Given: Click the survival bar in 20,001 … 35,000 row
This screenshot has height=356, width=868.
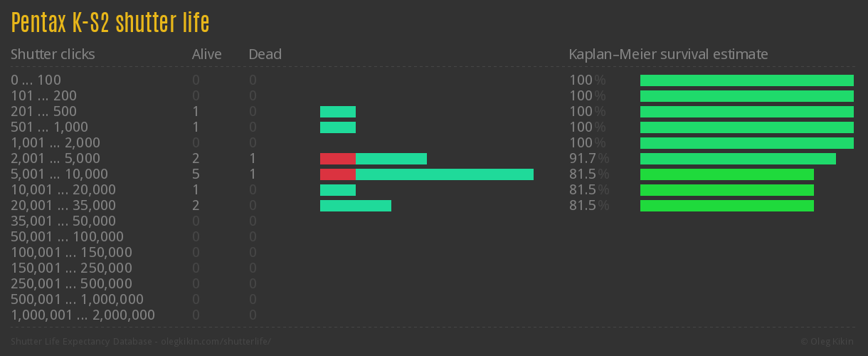Looking at the screenshot, I should (727, 206).
